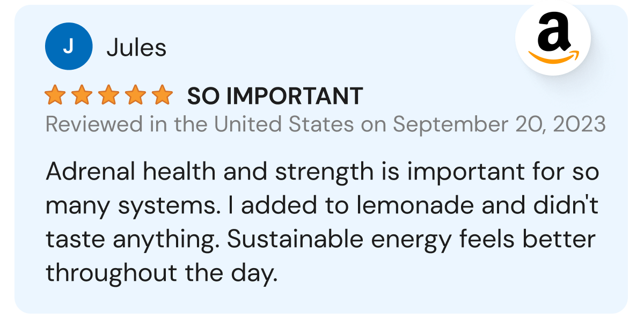
Task: Click the SO IMPORTANT review title
Action: [275, 97]
